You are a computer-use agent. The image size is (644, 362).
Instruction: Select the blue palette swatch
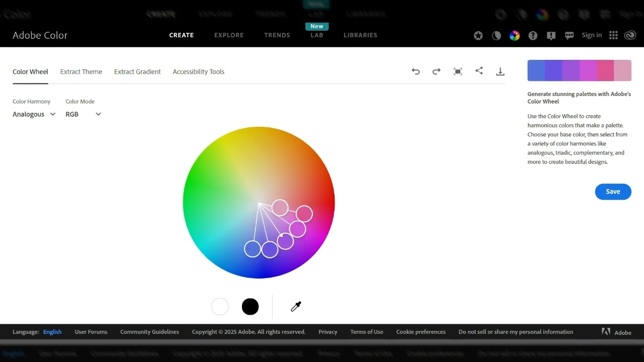[536, 70]
